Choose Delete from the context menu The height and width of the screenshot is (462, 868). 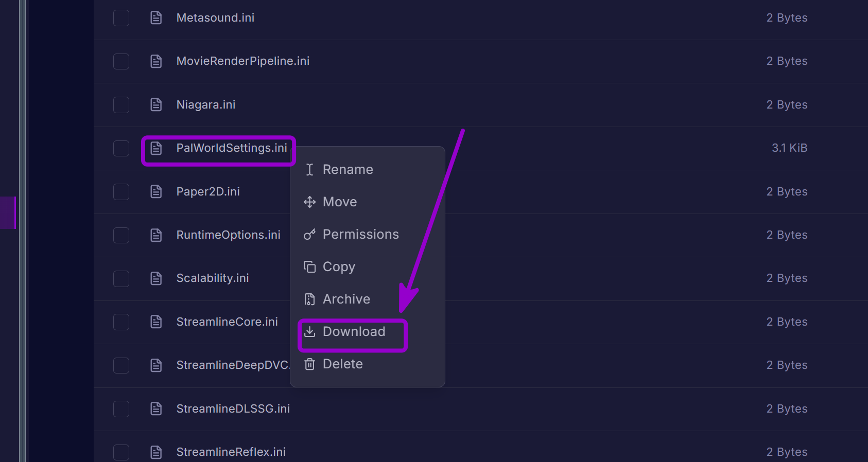tap(367, 364)
